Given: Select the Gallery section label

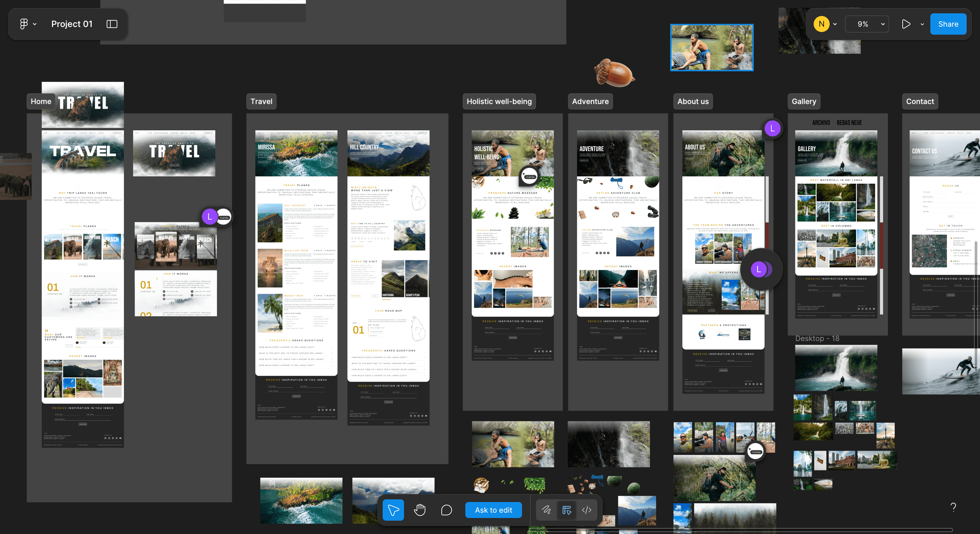Looking at the screenshot, I should click(x=804, y=102).
